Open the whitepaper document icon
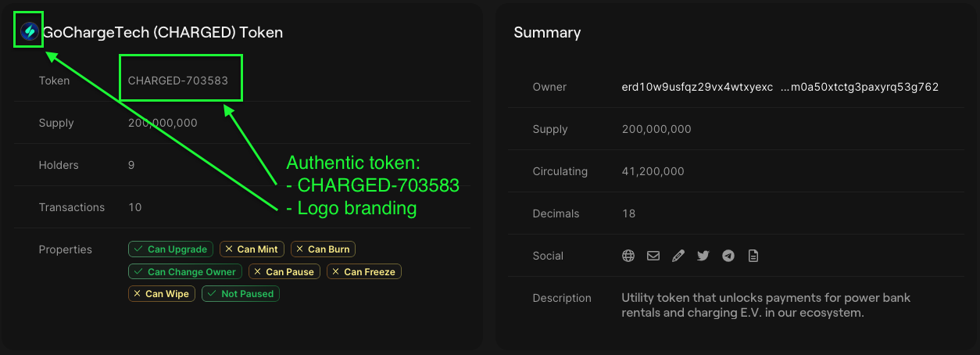 [x=753, y=256]
